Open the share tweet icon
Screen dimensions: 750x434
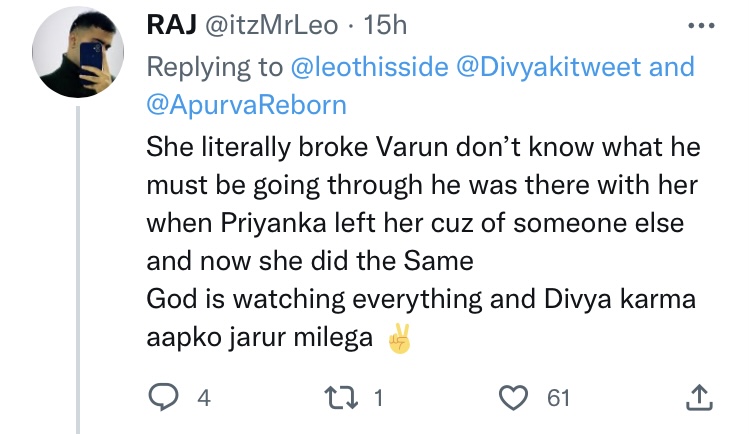(x=699, y=397)
